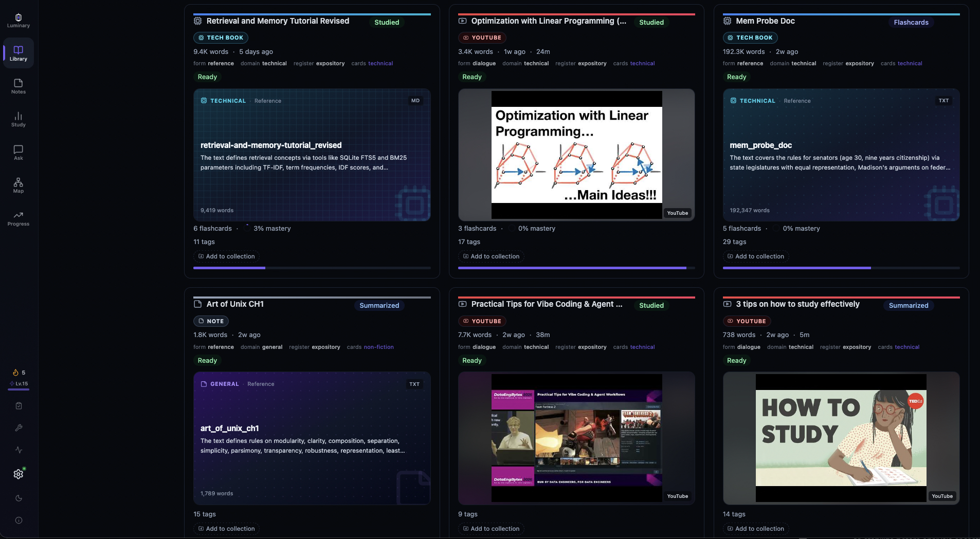980x539 pixels.
Task: Click the Lv.15 level indicator
Action: click(19, 384)
